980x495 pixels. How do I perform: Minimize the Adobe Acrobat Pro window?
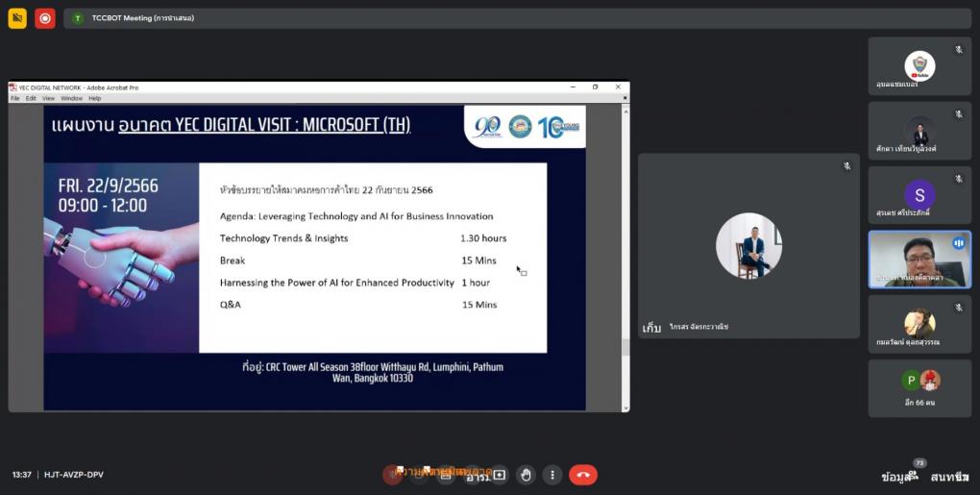(574, 87)
